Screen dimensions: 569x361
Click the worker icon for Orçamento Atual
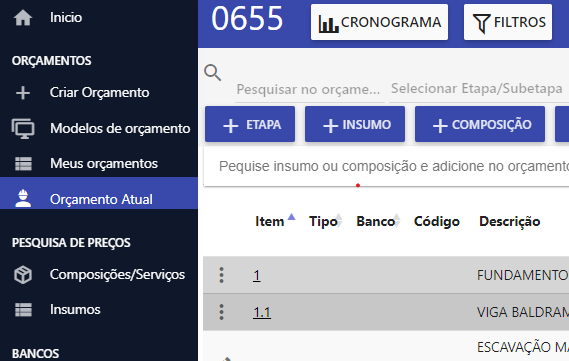pos(23,198)
